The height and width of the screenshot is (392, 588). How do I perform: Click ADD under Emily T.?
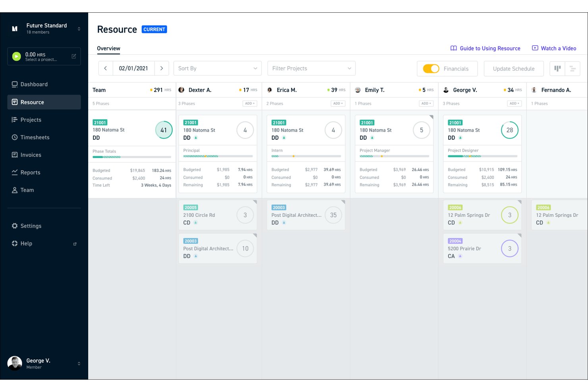tap(426, 103)
